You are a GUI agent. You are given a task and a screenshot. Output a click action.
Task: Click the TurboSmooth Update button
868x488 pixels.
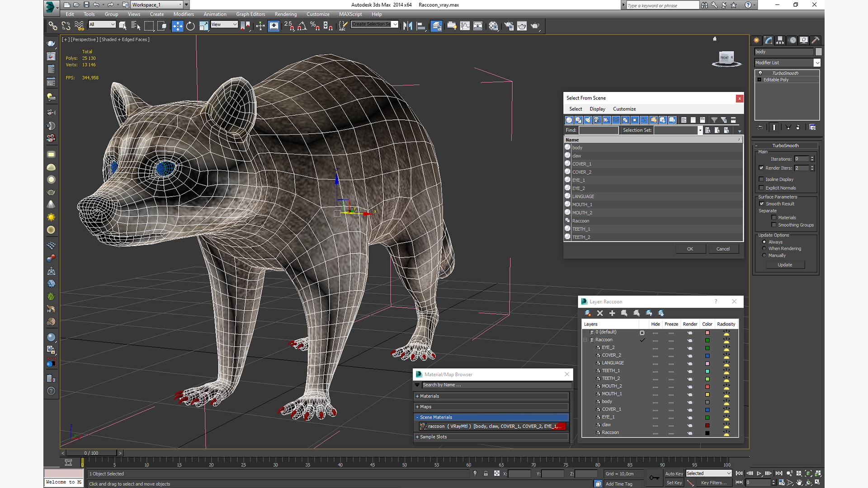785,265
